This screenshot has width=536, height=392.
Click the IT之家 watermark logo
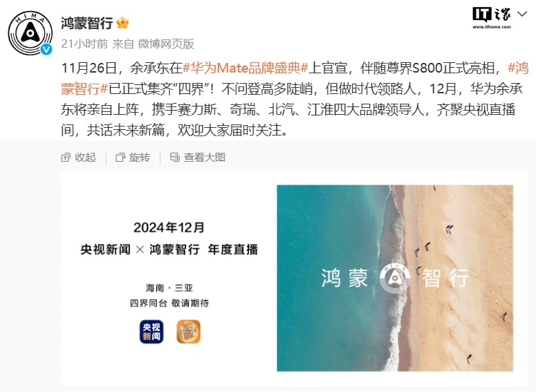click(492, 18)
